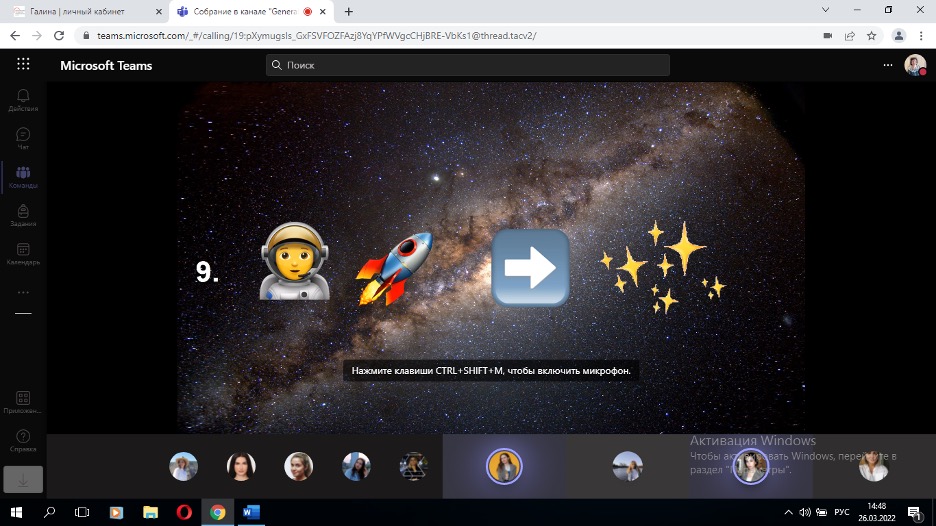Switch to the Галина личный кабинет tab
The height and width of the screenshot is (526, 936).
[x=85, y=11]
